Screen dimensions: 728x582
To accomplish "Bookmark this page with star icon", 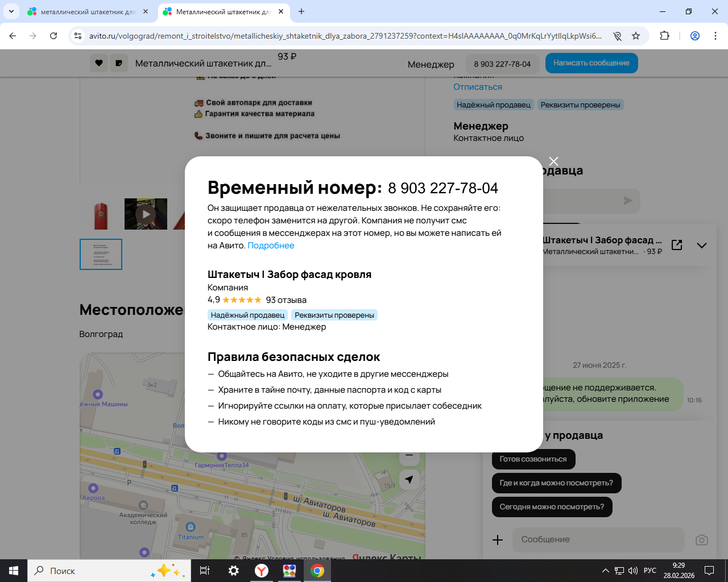I will point(636,36).
